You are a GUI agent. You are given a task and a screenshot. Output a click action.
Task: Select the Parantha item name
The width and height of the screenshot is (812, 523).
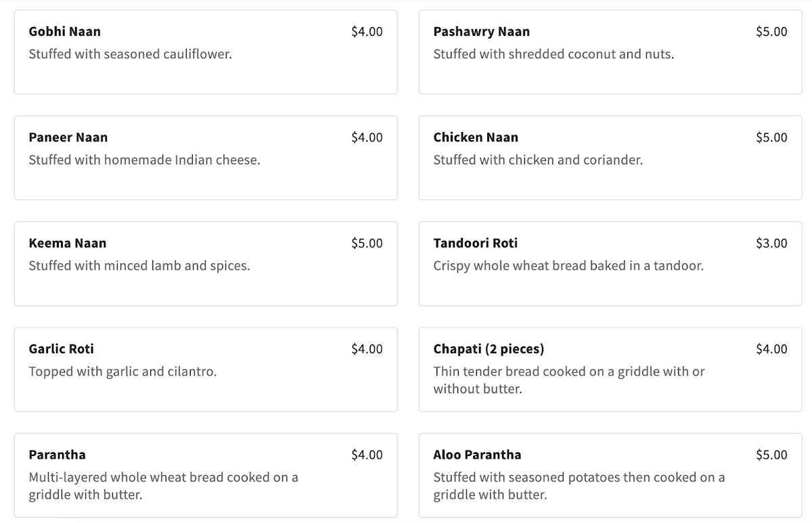click(x=57, y=455)
